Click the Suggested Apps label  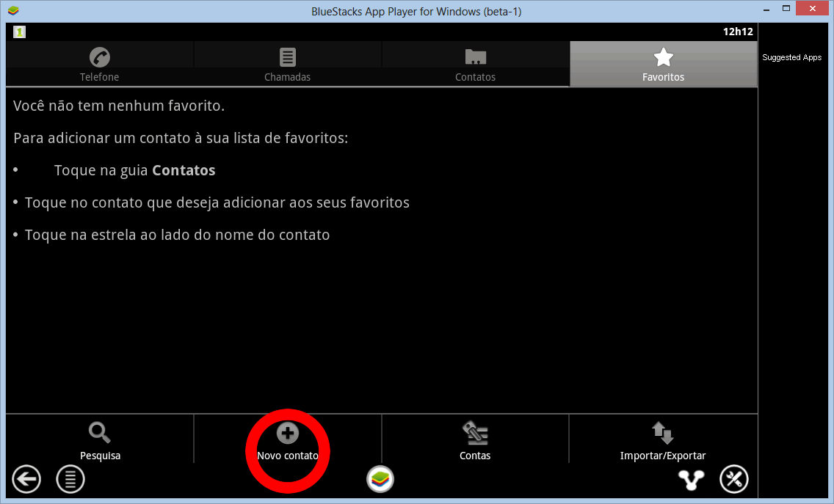coord(791,57)
